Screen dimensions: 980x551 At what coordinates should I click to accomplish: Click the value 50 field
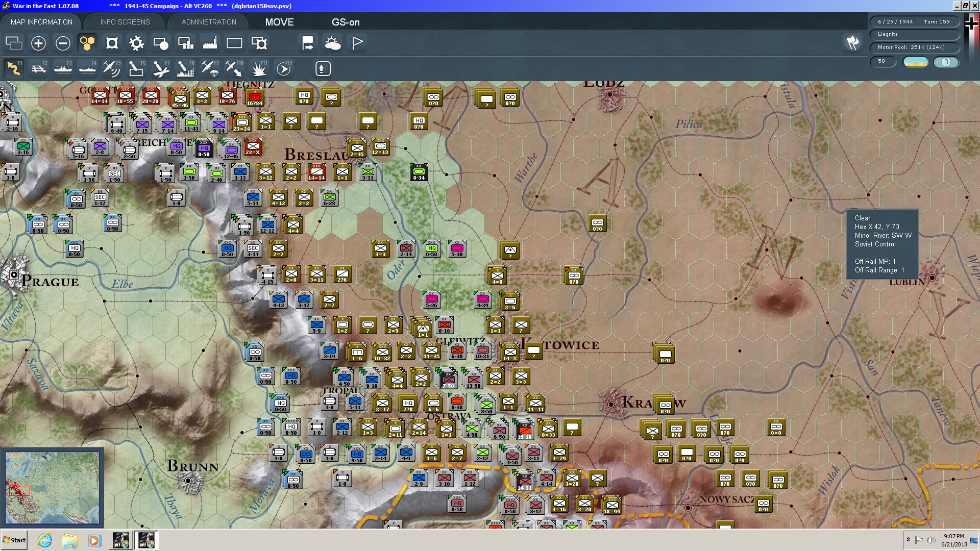(x=883, y=61)
